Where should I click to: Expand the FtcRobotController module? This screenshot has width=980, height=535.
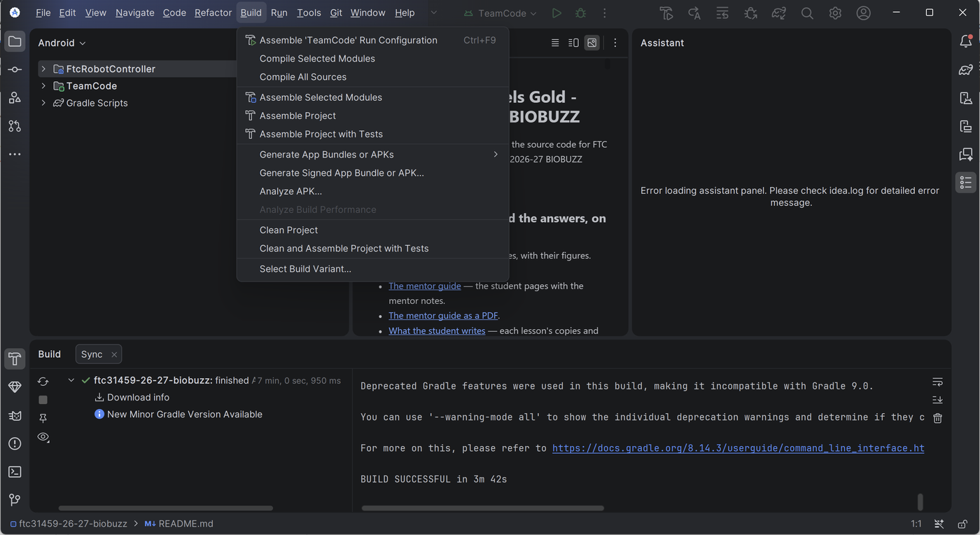[x=43, y=69]
